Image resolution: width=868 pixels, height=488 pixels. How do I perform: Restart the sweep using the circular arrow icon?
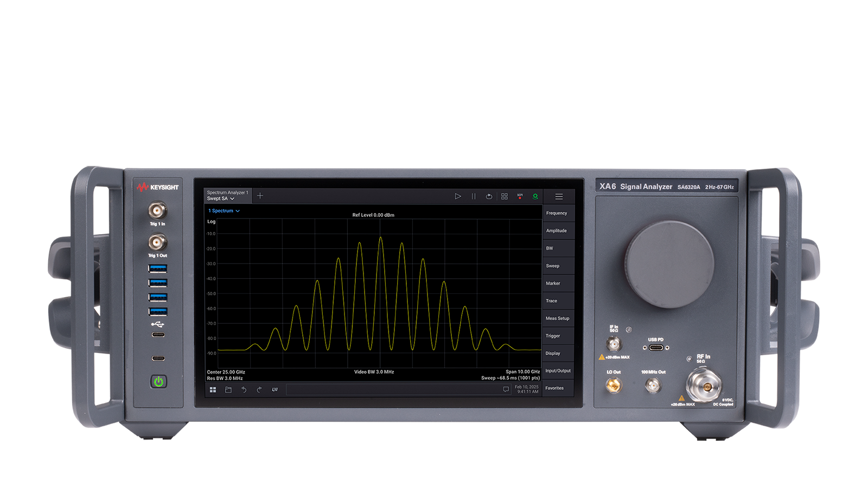489,196
